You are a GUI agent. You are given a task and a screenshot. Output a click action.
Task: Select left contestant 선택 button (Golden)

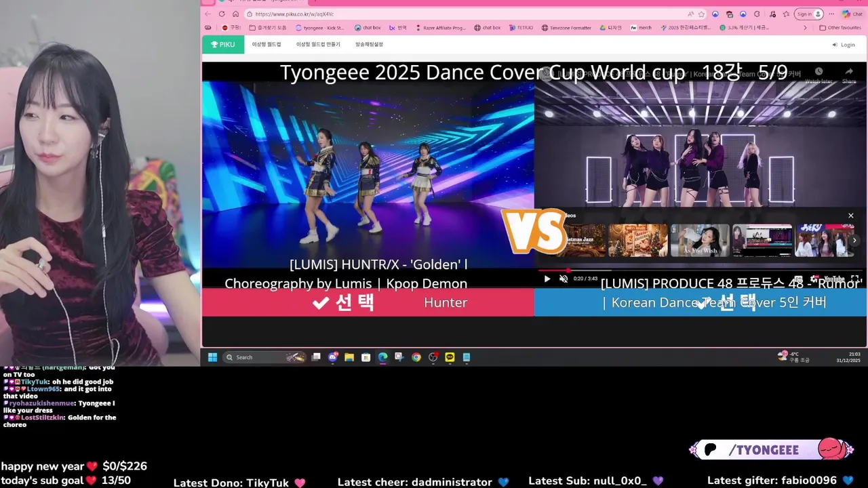point(368,302)
